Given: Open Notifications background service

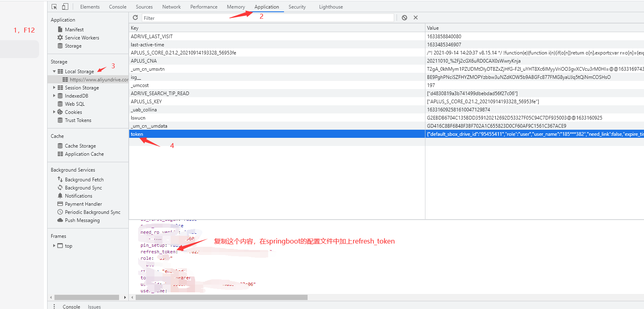Looking at the screenshot, I should tap(78, 196).
